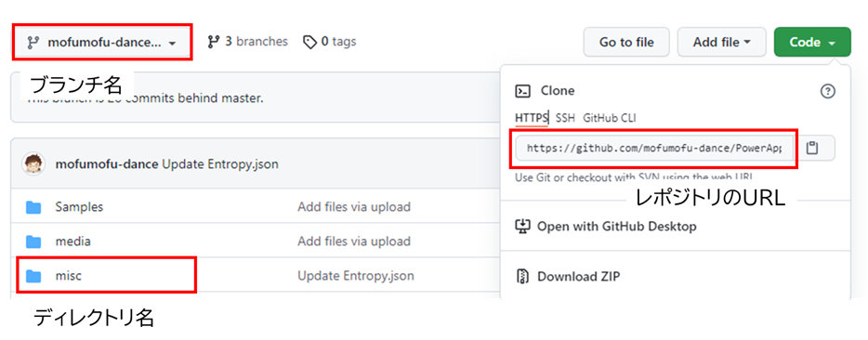Open the misc directory
868x340 pixels.
click(69, 275)
